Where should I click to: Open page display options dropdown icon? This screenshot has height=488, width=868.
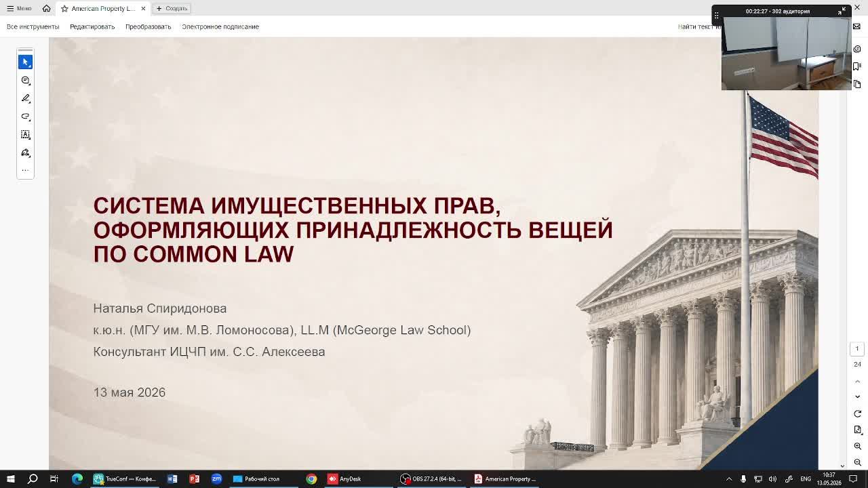click(857, 430)
